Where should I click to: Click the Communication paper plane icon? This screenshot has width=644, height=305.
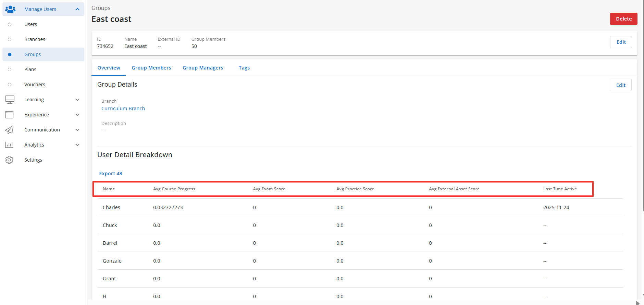(9, 130)
